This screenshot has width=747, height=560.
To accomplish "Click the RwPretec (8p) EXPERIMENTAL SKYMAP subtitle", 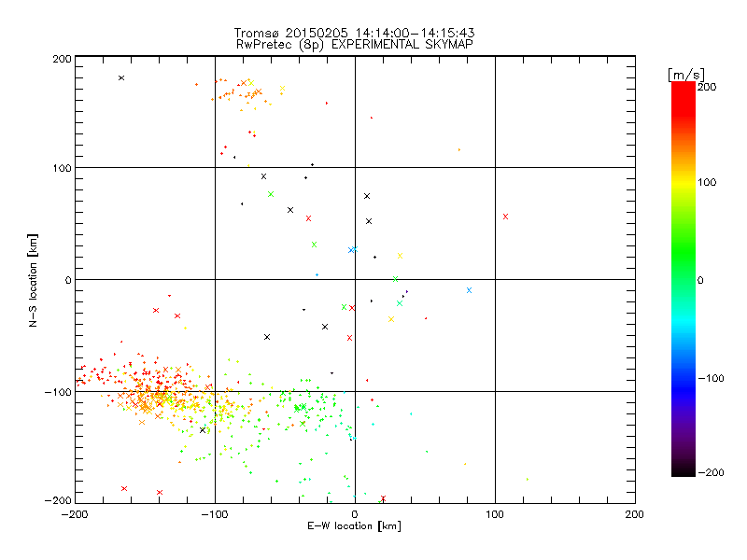I will tap(355, 45).
